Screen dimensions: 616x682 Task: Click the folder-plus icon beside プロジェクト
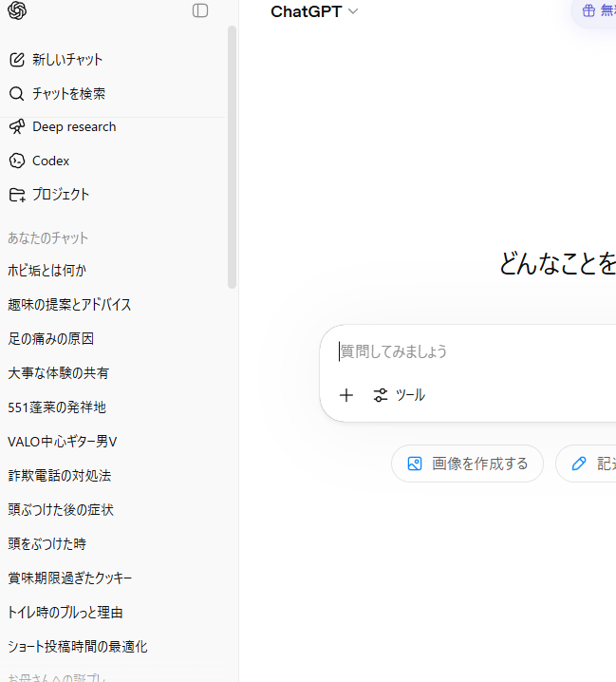tap(17, 195)
